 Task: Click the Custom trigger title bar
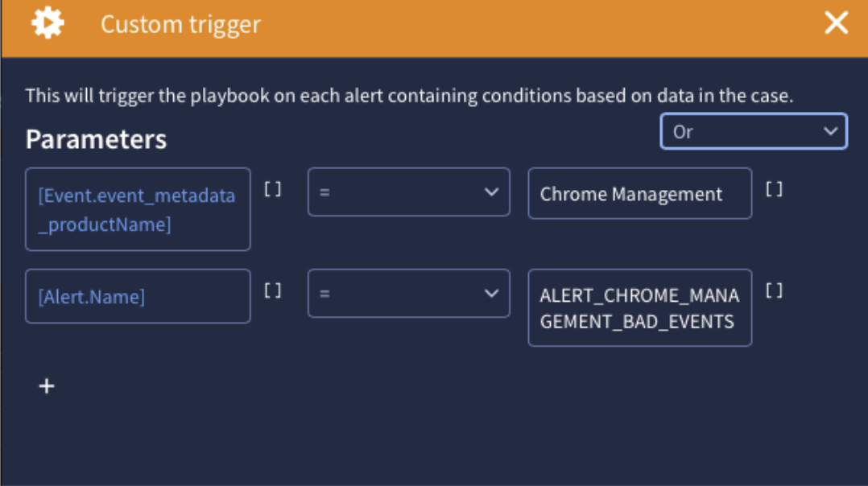(180, 24)
